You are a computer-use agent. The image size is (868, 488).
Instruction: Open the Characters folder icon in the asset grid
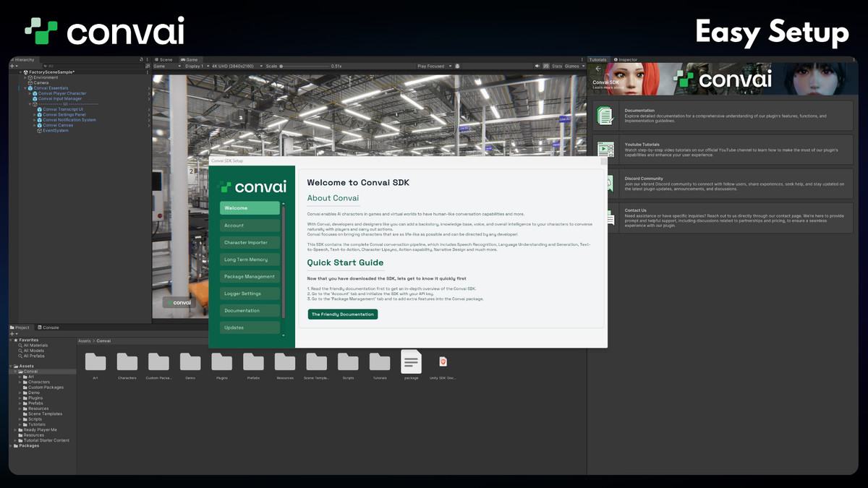[x=127, y=361]
